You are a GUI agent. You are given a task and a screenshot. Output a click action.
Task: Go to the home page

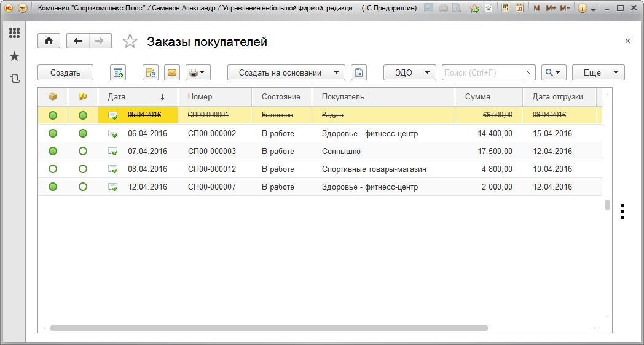49,41
